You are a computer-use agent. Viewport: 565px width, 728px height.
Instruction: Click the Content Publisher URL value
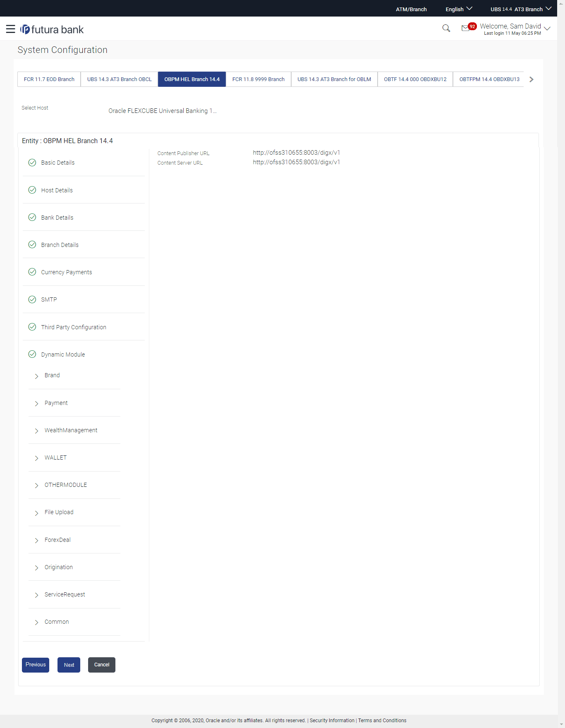coord(297,153)
